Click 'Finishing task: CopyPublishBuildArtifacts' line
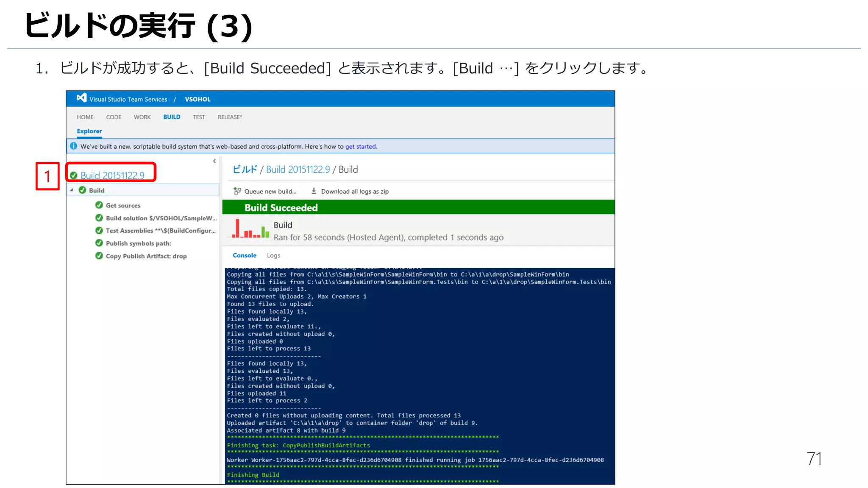The height and width of the screenshot is (488, 868). click(x=298, y=446)
